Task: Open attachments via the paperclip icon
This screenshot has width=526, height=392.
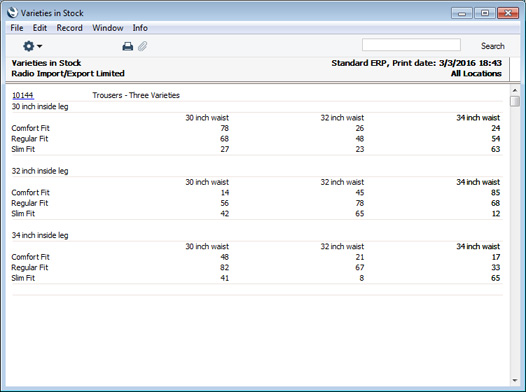Action: click(x=143, y=46)
